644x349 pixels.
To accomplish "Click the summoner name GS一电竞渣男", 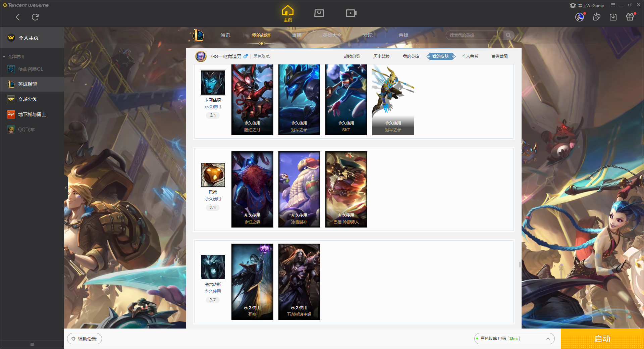I will click(x=226, y=56).
